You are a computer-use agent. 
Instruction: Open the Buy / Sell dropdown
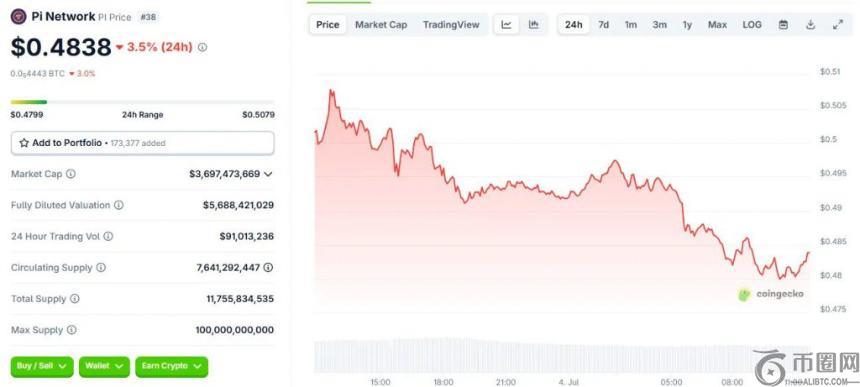(x=42, y=366)
